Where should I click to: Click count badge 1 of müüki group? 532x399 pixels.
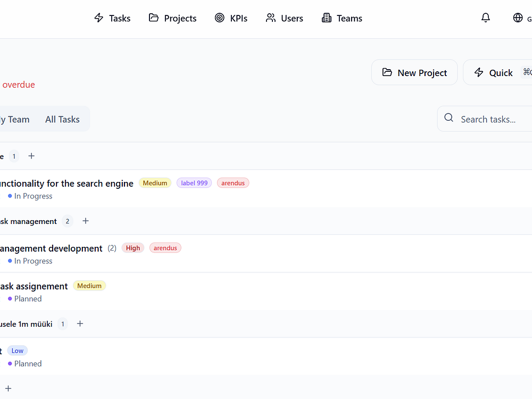pyautogui.click(x=62, y=324)
